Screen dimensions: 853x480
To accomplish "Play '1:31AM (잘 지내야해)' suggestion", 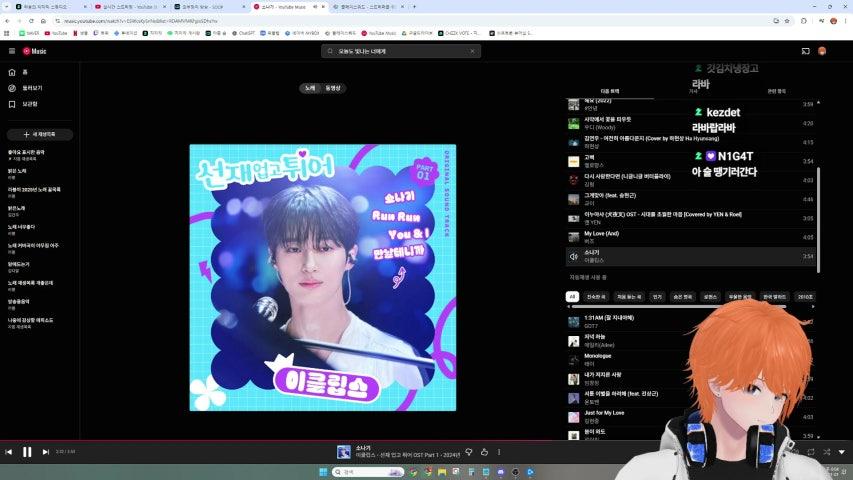I will point(691,322).
